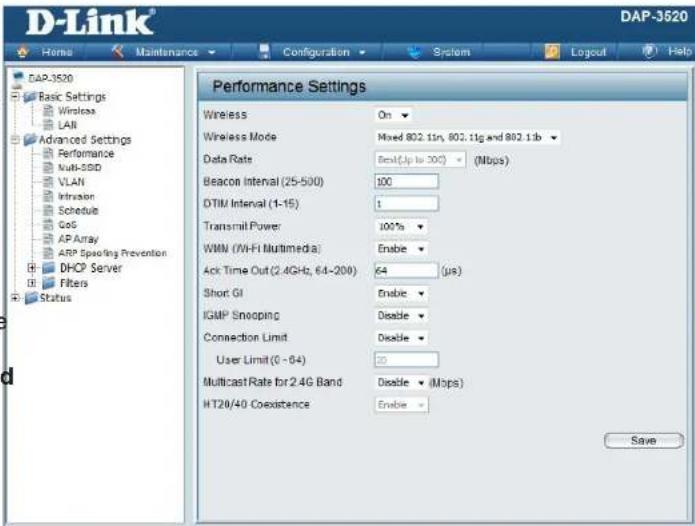Open the Transmit Power dropdown
Screen dimensions: 695x526
coord(401,227)
